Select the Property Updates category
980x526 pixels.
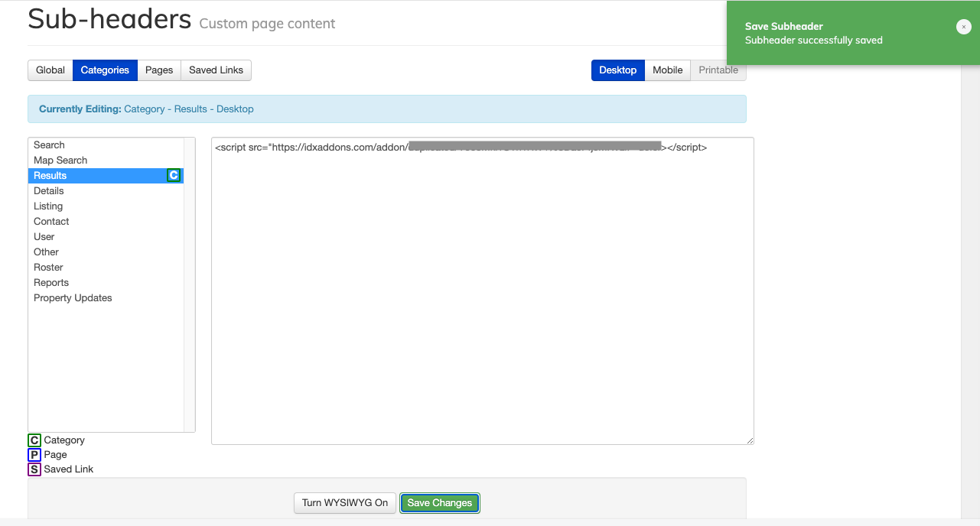coord(73,297)
